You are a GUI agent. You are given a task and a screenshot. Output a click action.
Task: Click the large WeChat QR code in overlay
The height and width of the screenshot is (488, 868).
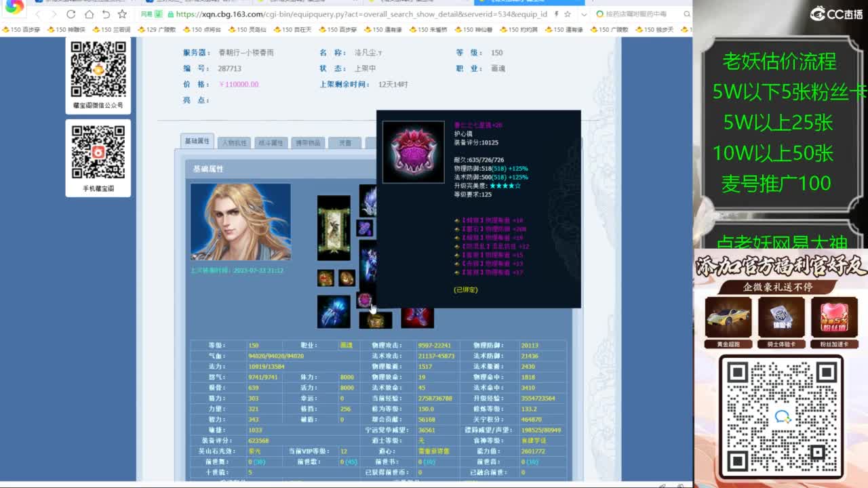coord(781,416)
